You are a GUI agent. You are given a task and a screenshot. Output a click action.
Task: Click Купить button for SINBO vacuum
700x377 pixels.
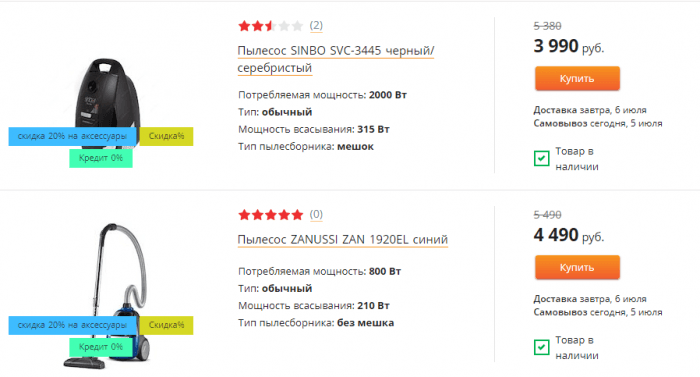coord(577,79)
